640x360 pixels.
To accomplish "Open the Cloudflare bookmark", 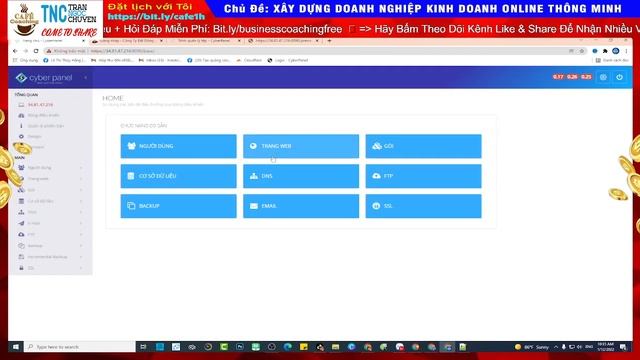I will [249, 60].
